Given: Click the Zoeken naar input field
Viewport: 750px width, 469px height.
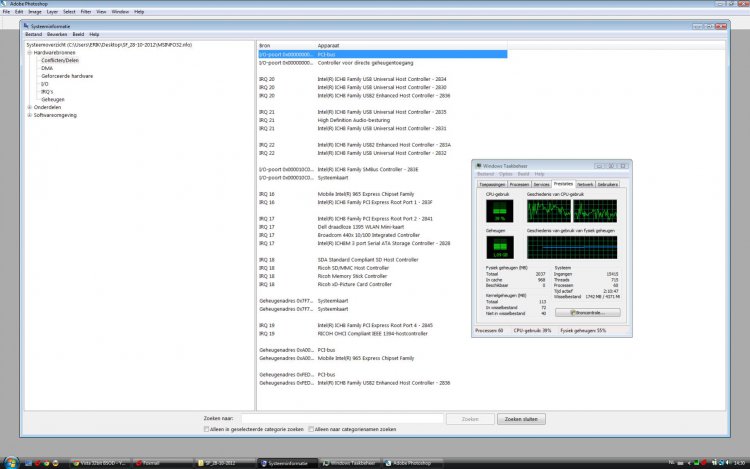Looking at the screenshot, I should pos(342,419).
